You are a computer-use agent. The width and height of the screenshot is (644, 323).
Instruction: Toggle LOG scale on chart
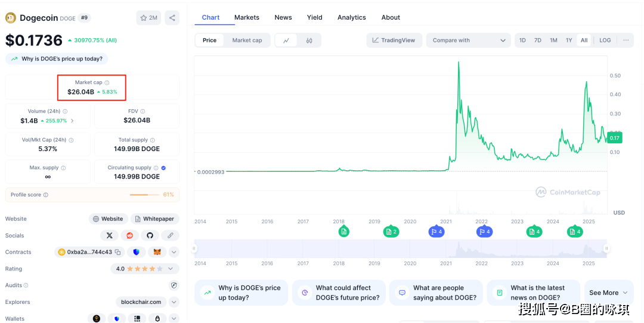tap(605, 41)
